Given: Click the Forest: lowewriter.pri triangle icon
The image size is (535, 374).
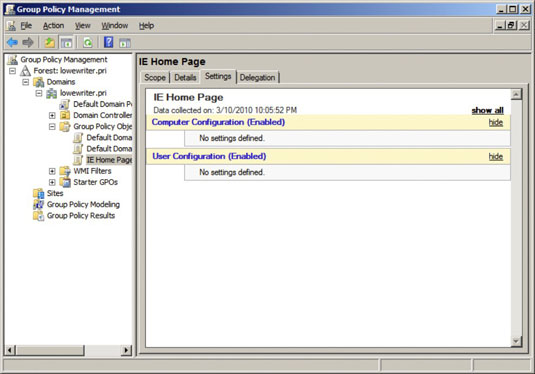Looking at the screenshot, I should pos(25,71).
